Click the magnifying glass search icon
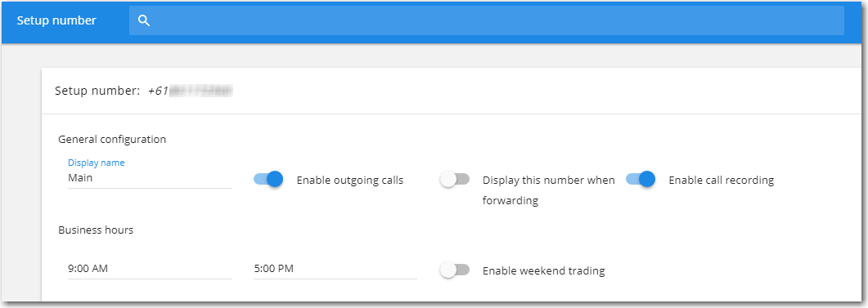The image size is (868, 308). coord(144,21)
